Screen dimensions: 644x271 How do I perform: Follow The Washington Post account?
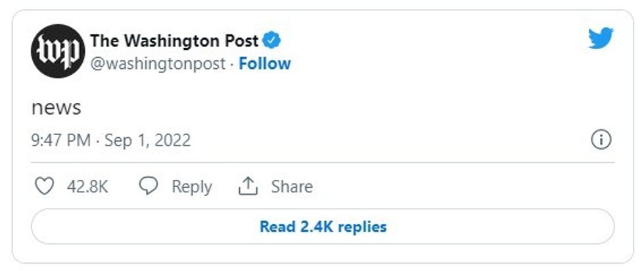point(264,64)
